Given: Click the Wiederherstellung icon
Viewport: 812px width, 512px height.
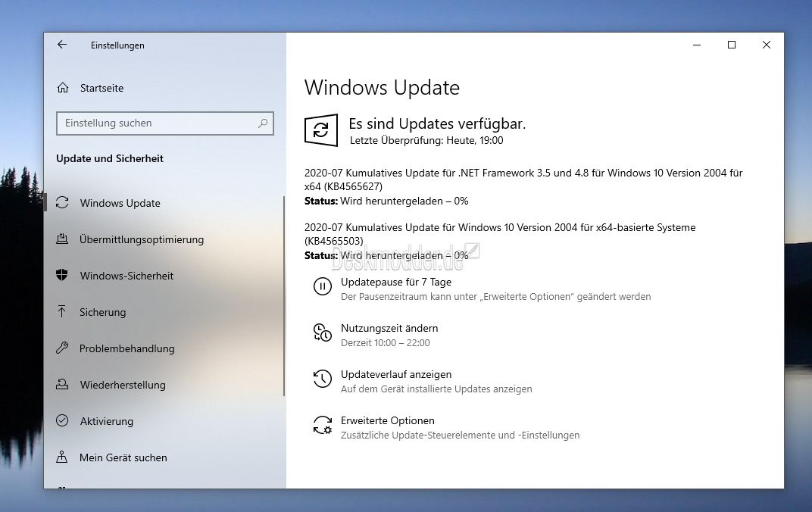Looking at the screenshot, I should pyautogui.click(x=62, y=385).
